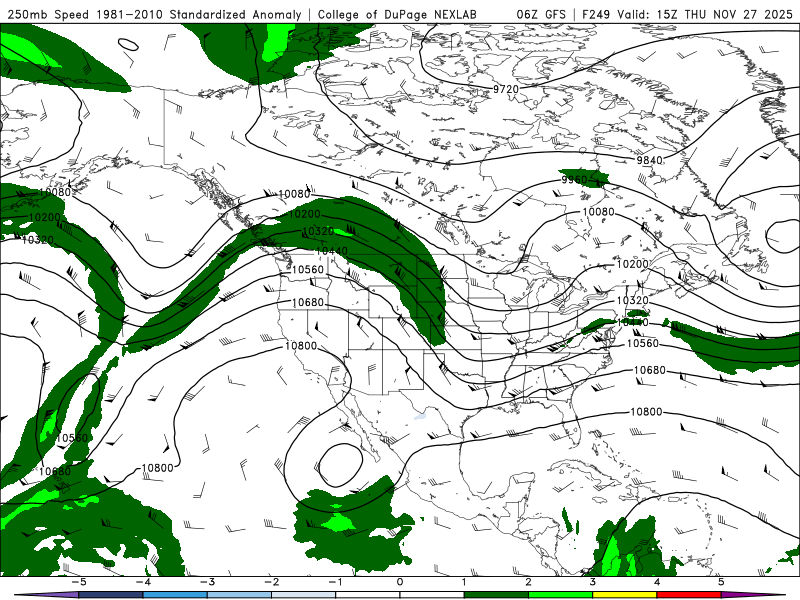Click the '06Z GFS' model run label
Viewport: 800px width, 600px height.
[541, 14]
